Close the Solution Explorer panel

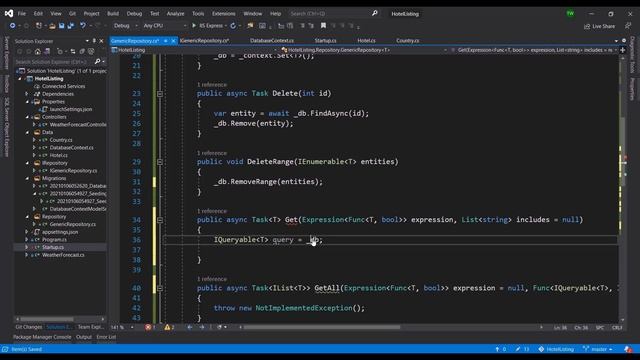click(x=101, y=41)
